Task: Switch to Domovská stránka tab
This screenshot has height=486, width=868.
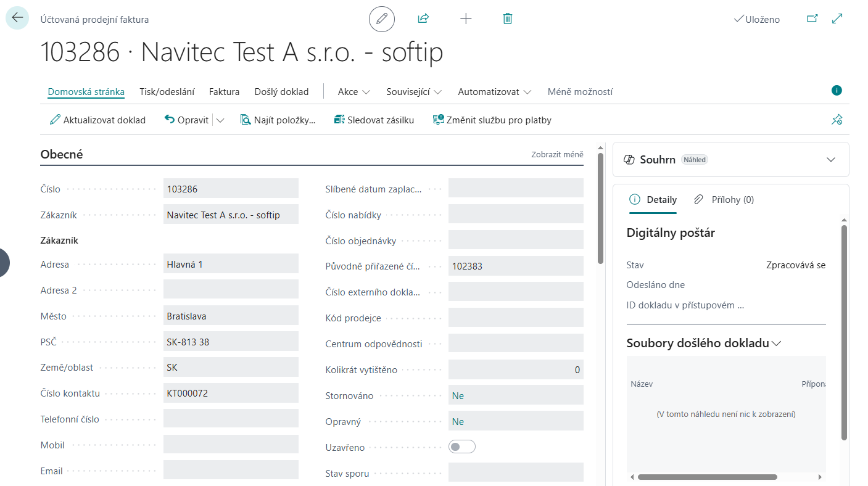Action: (86, 92)
